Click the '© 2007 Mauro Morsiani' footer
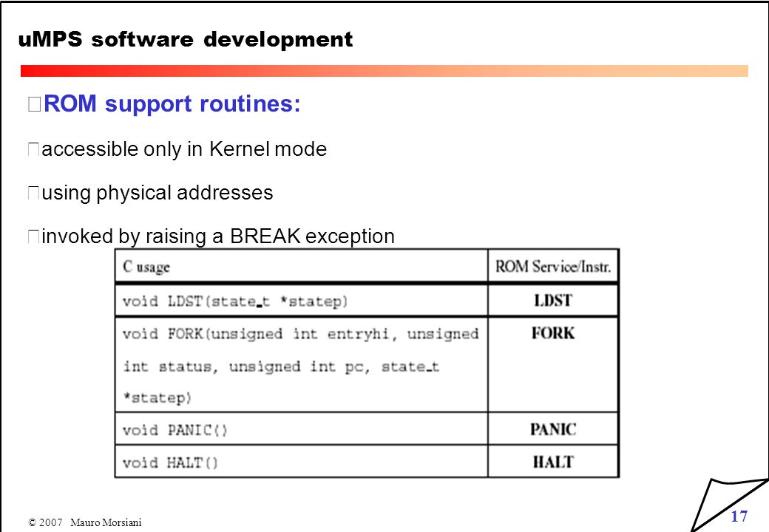This screenshot has height=532, width=769. pyautogui.click(x=85, y=522)
